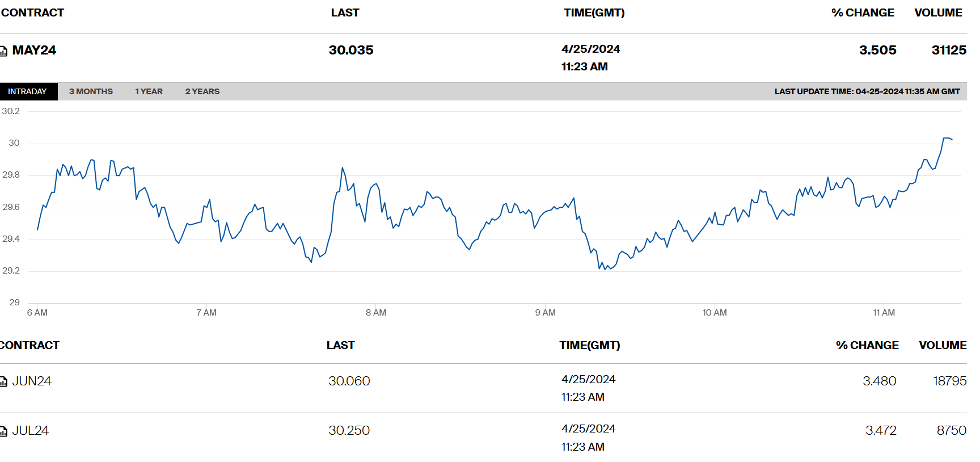Click the 7 AM label on the chart axis

coord(206,313)
